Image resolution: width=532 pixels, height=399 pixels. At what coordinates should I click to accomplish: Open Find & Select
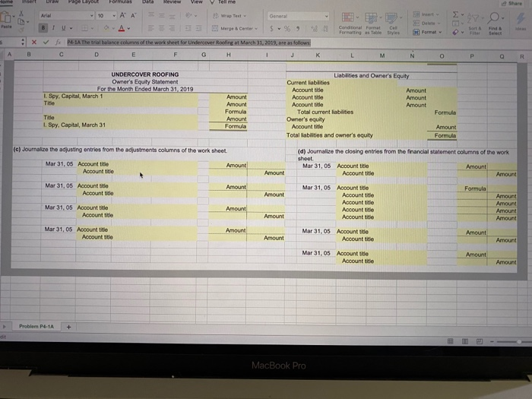point(495,23)
